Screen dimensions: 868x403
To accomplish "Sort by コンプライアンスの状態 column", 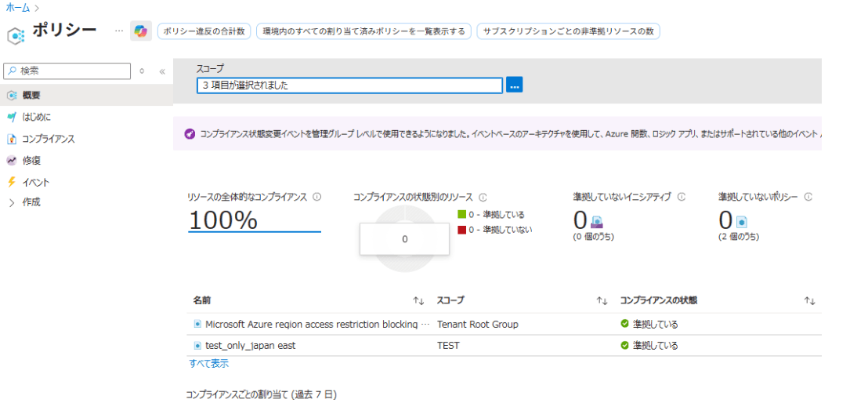I will (x=810, y=300).
